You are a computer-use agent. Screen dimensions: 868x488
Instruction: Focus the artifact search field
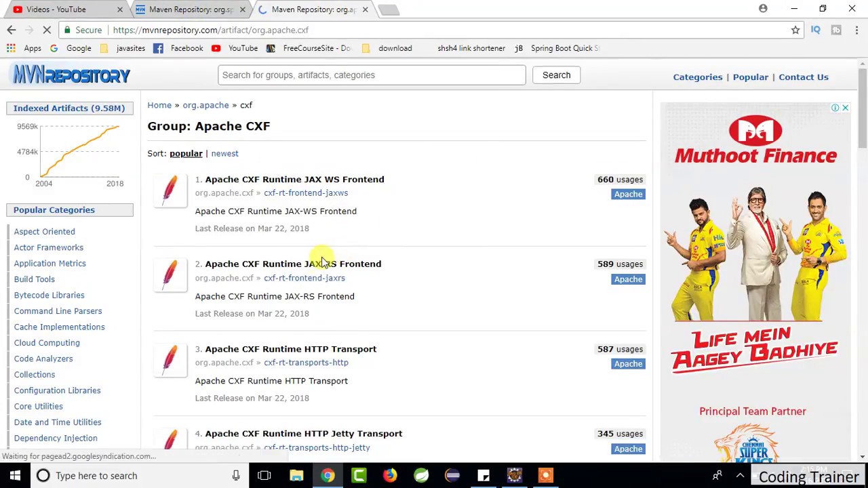(372, 75)
